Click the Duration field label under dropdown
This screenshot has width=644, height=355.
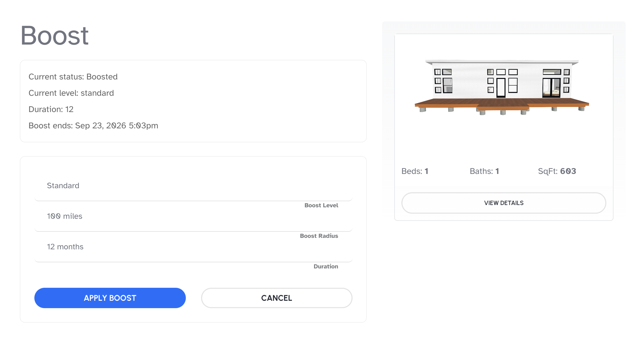tap(326, 266)
